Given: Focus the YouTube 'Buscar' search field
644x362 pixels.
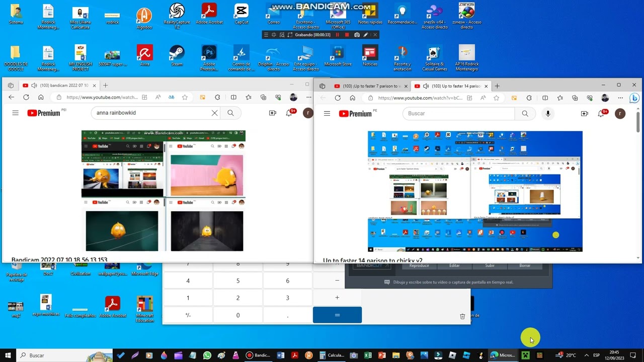Looking at the screenshot, I should (458, 114).
